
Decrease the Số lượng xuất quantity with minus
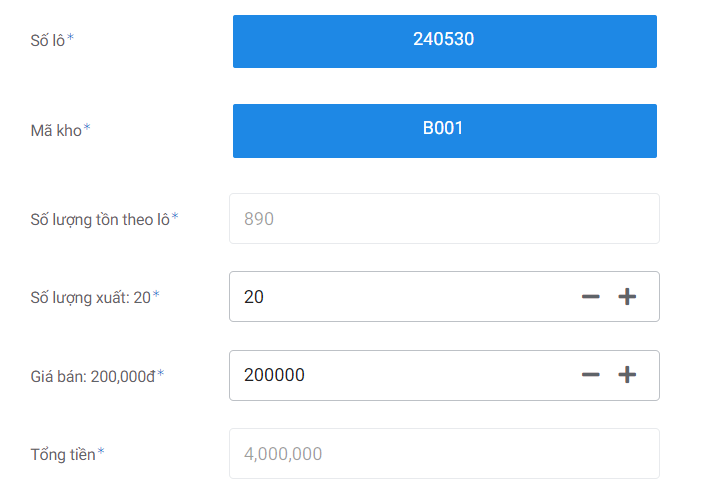(x=591, y=297)
